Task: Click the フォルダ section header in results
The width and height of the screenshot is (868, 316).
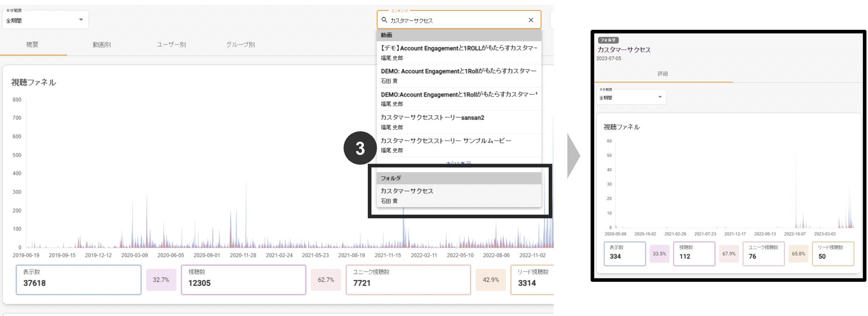Action: point(459,178)
